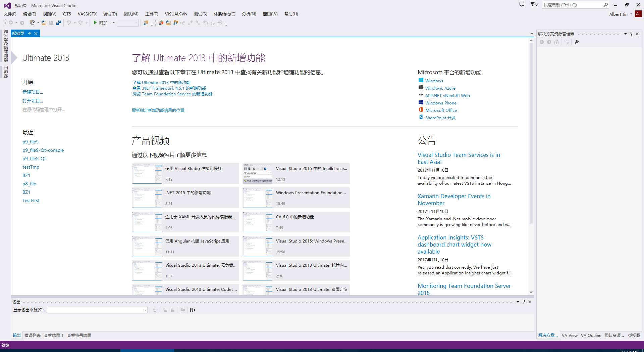Screen dimensions: 644x352
Task: Play the 使用 Visual Studio 连接到服务 video
Action: click(x=185, y=174)
